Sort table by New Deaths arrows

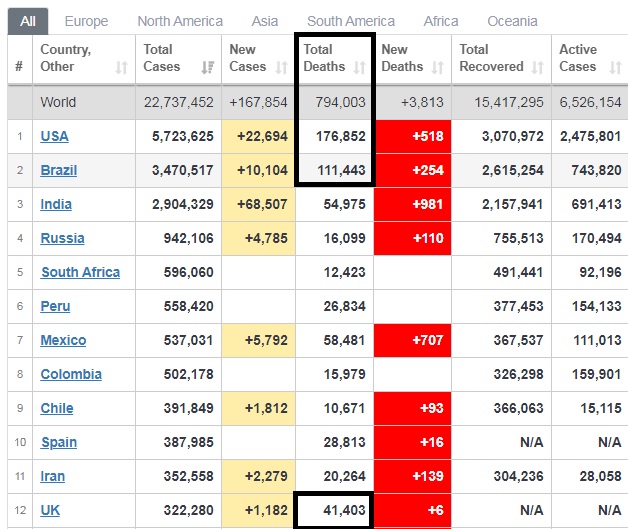[437, 68]
